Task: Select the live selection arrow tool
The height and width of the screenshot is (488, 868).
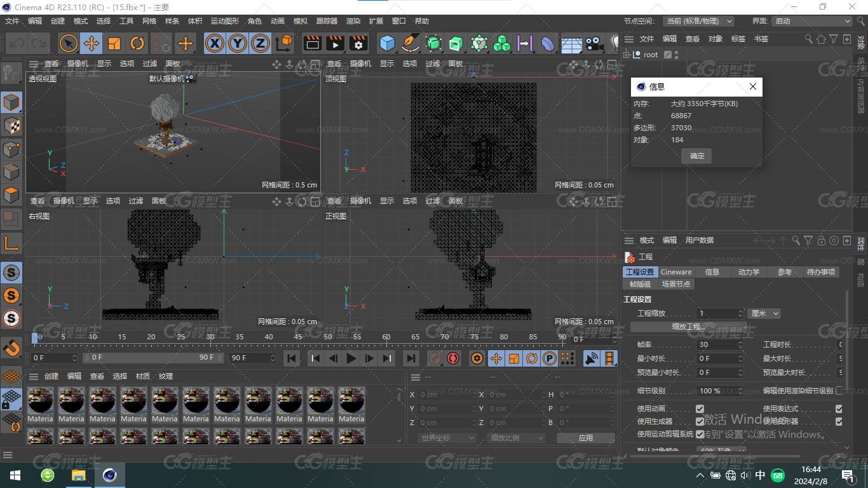Action: coord(69,43)
